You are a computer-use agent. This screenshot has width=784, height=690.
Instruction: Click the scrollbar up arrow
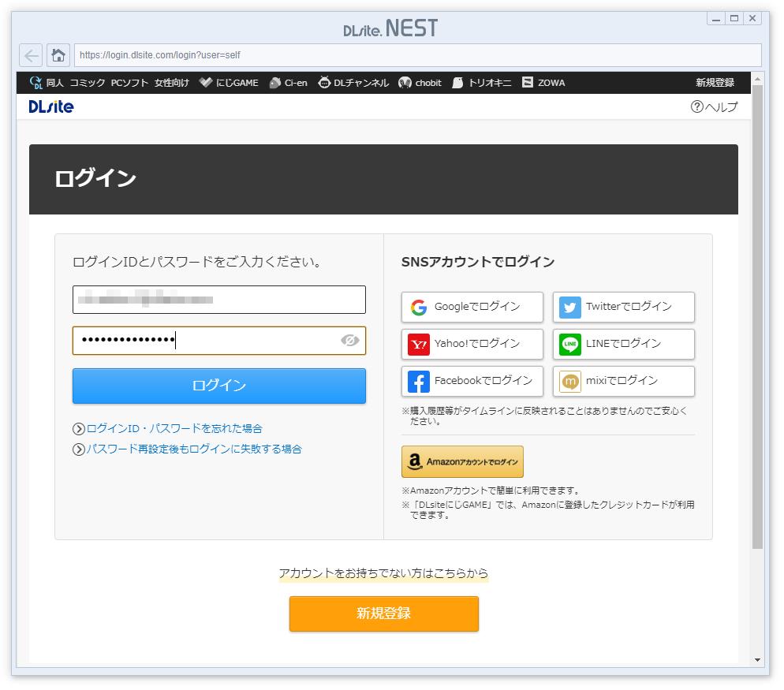coord(757,79)
